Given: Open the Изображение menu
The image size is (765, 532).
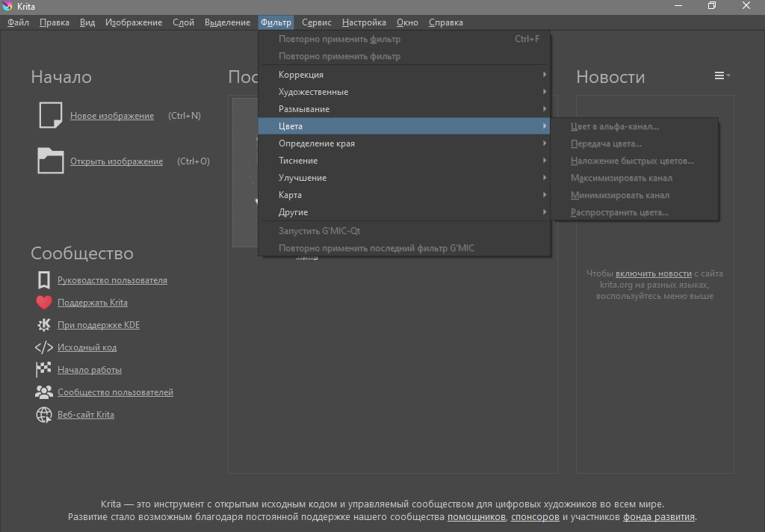Looking at the screenshot, I should point(134,22).
